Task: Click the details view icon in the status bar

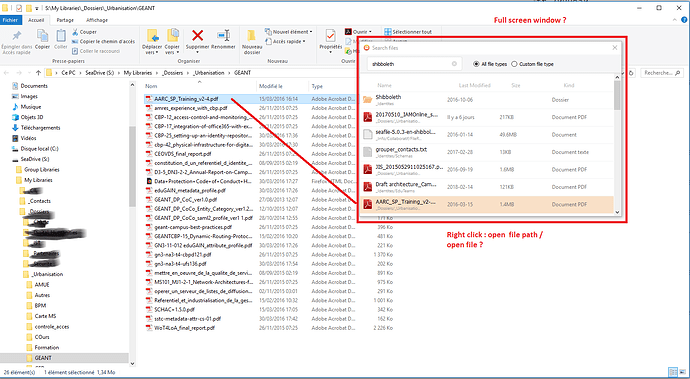Action: (672, 372)
